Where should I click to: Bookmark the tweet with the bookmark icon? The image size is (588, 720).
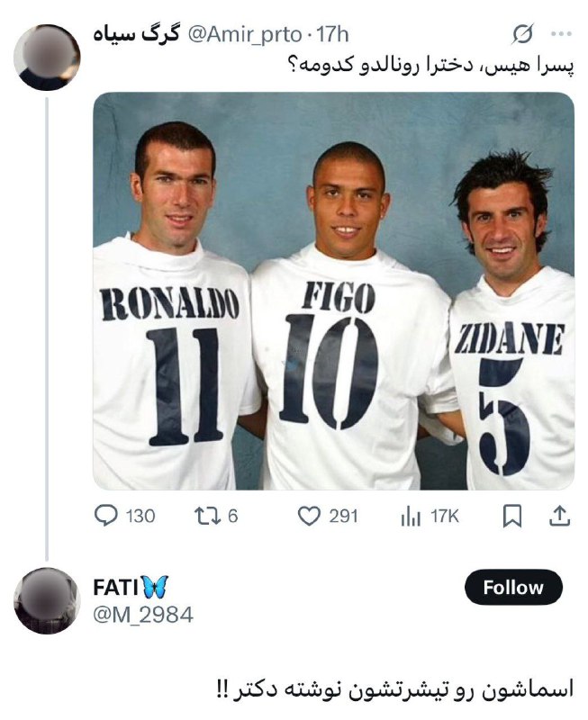(x=512, y=516)
